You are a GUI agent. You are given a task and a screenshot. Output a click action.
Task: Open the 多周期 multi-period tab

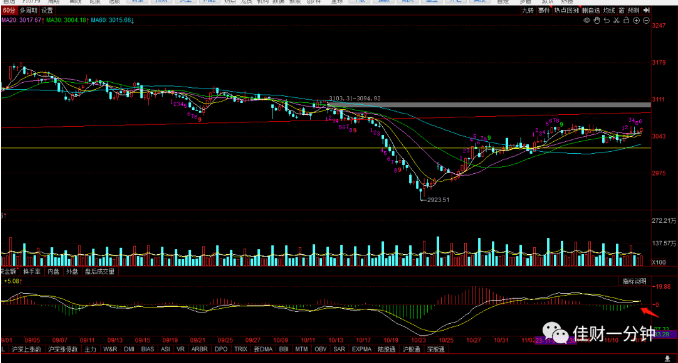click(x=29, y=10)
